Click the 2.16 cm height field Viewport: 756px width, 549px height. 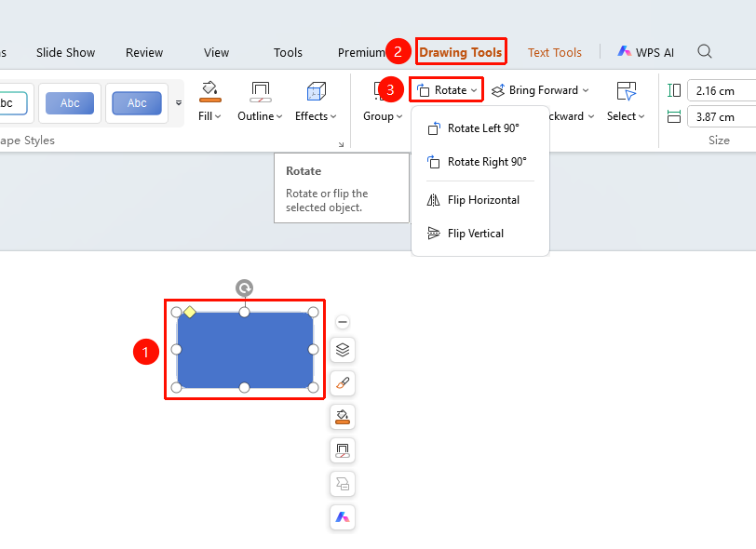point(722,90)
